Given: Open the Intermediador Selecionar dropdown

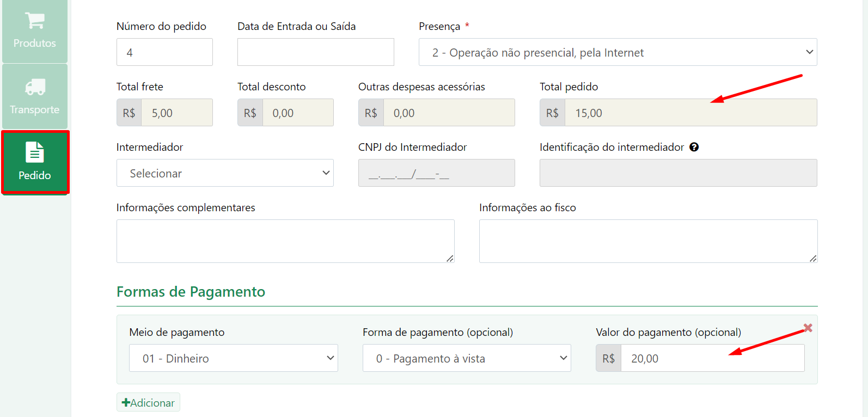Looking at the screenshot, I should tap(225, 173).
